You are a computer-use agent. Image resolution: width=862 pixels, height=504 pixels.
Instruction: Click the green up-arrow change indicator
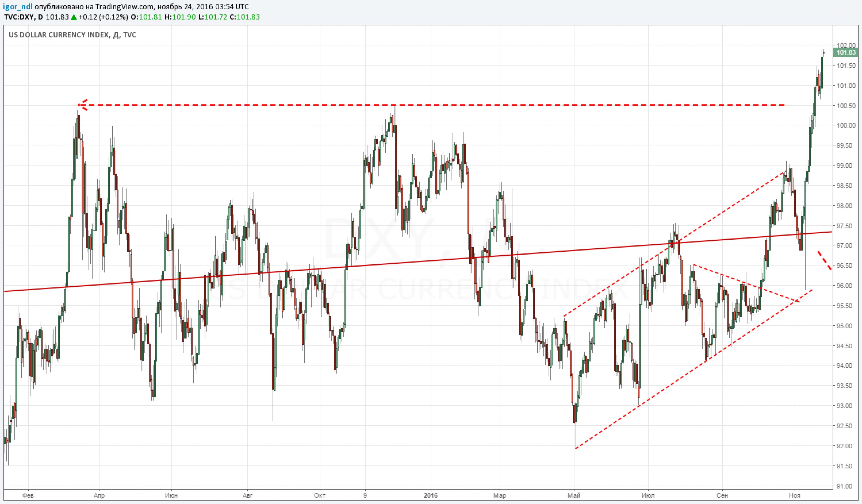point(74,17)
